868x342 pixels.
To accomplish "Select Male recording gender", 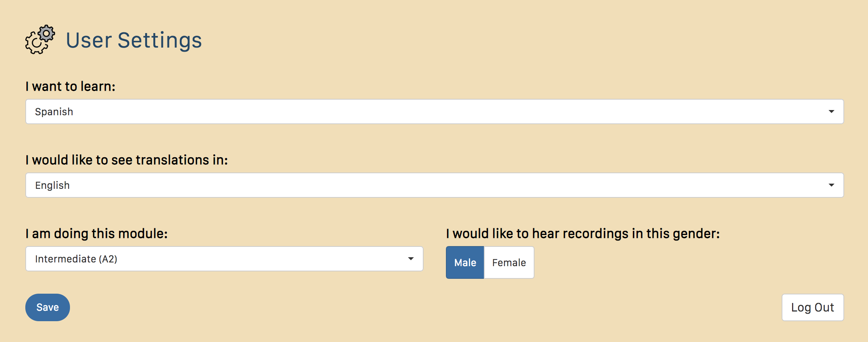I will (465, 262).
